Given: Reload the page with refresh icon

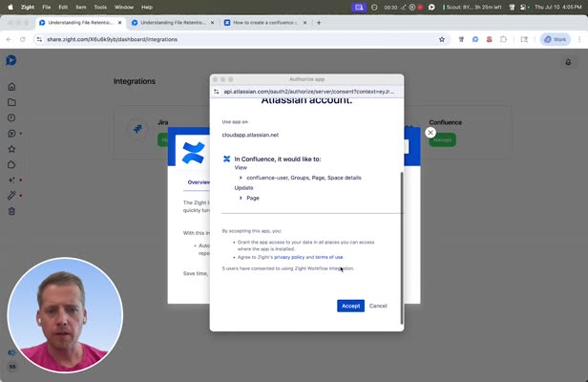Looking at the screenshot, I should [23, 39].
